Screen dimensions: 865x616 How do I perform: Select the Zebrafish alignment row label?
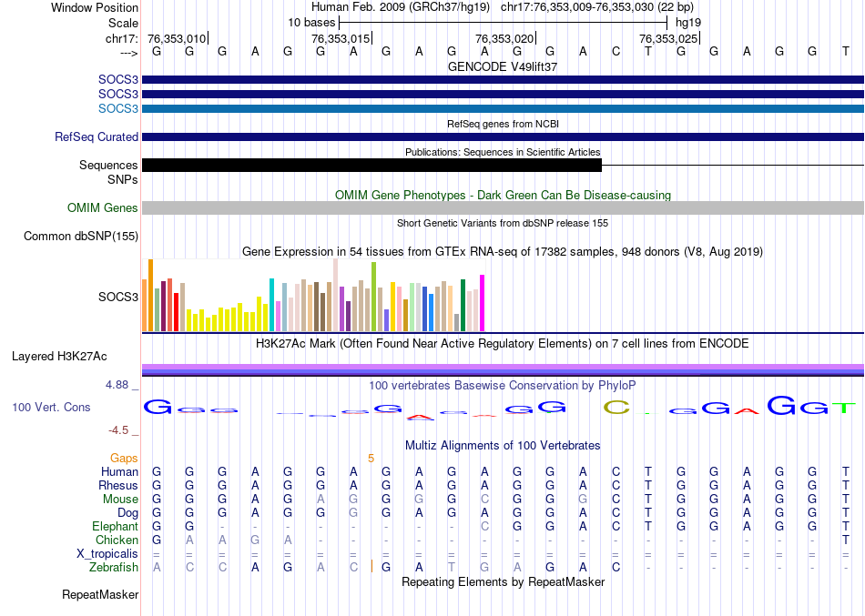(114, 567)
